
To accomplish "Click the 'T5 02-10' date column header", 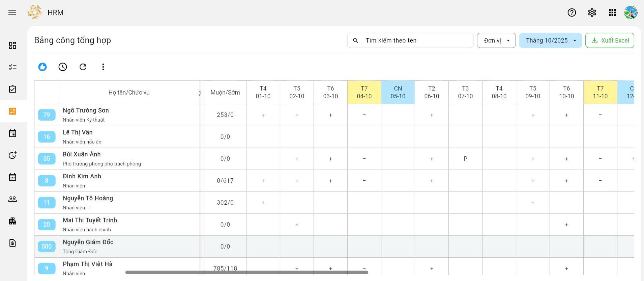I will point(297,93).
